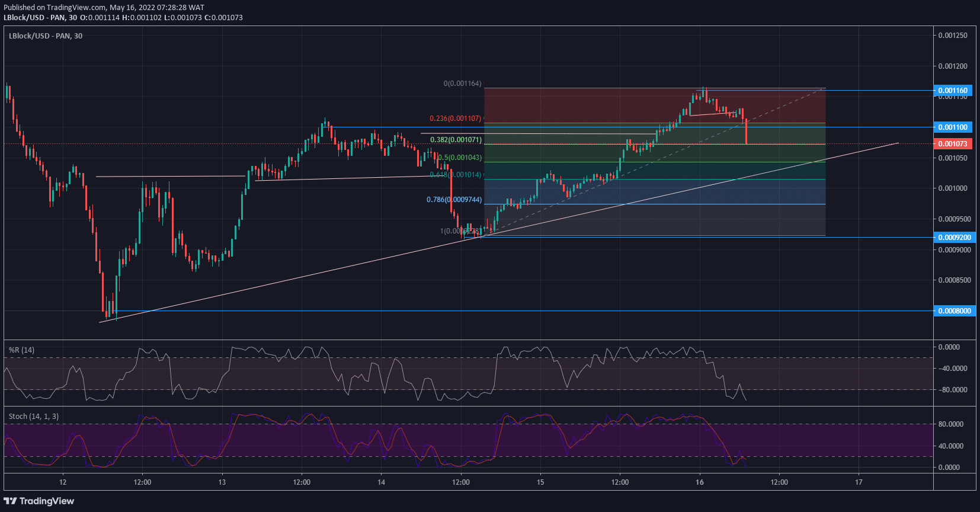This screenshot has width=980, height=512.
Task: Click the TradingView logo icon
Action: pyautogui.click(x=10, y=501)
